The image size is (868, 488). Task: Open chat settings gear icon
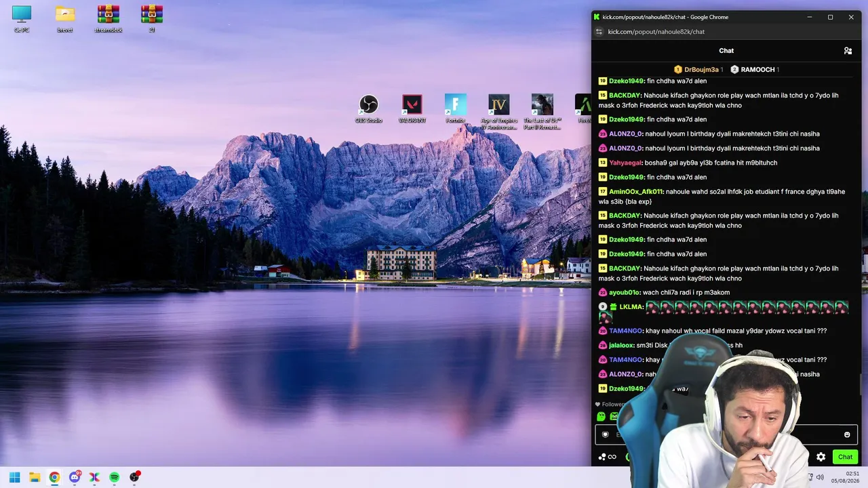[x=821, y=457]
